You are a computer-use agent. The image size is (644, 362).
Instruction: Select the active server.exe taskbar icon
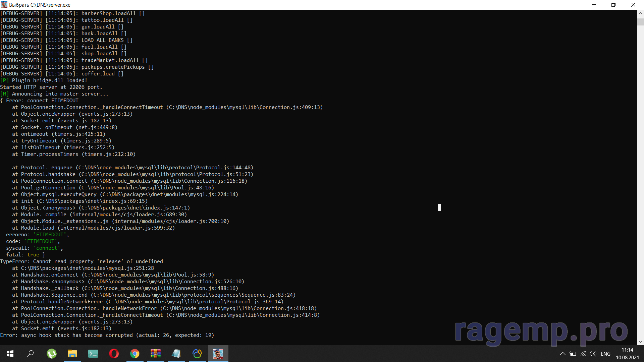click(218, 354)
